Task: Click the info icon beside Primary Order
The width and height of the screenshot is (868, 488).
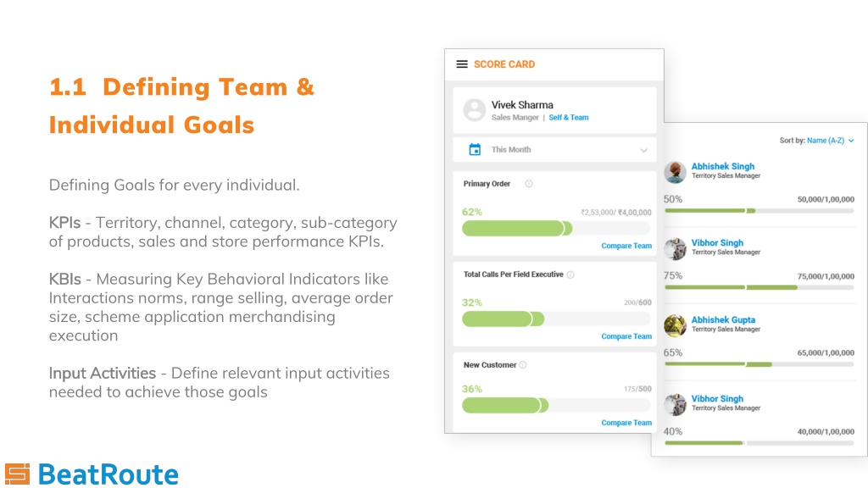Action: [x=529, y=184]
